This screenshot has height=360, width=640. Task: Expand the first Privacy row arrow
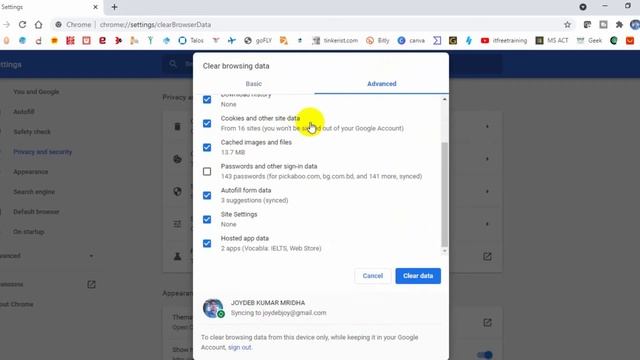coord(487,127)
